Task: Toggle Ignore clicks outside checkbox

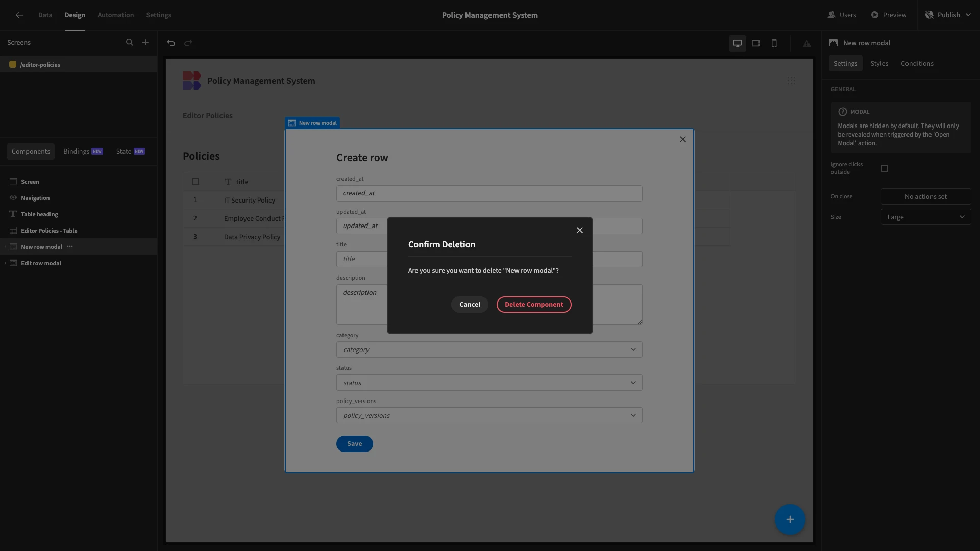Action: (885, 168)
